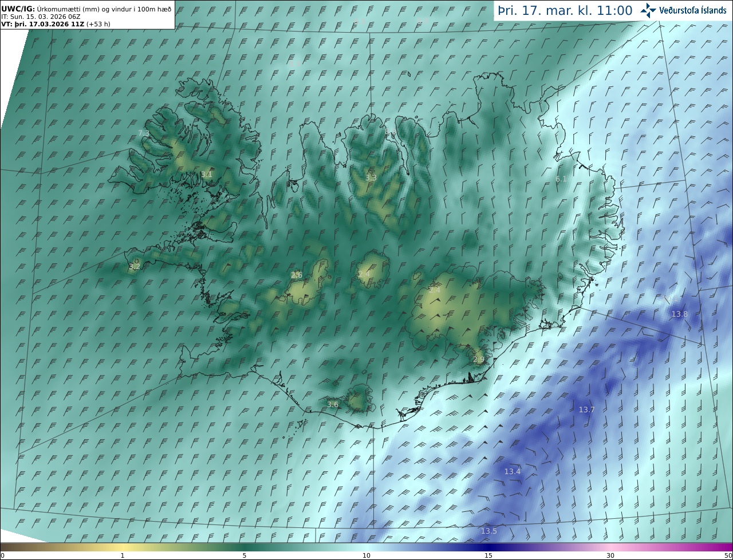The width and height of the screenshot is (733, 560).
Task: Click the Veðurstofa Íslands name text
Action: tap(693, 10)
